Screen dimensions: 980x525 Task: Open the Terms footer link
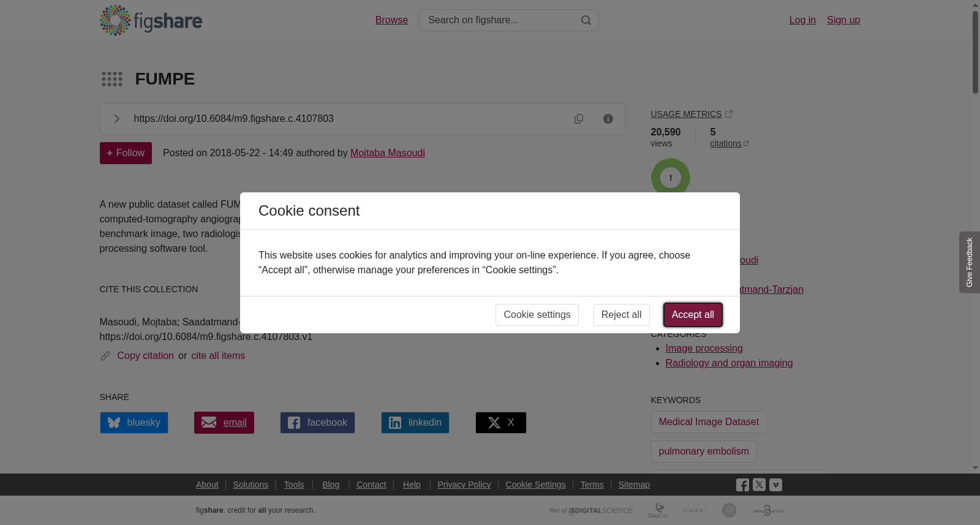point(592,485)
